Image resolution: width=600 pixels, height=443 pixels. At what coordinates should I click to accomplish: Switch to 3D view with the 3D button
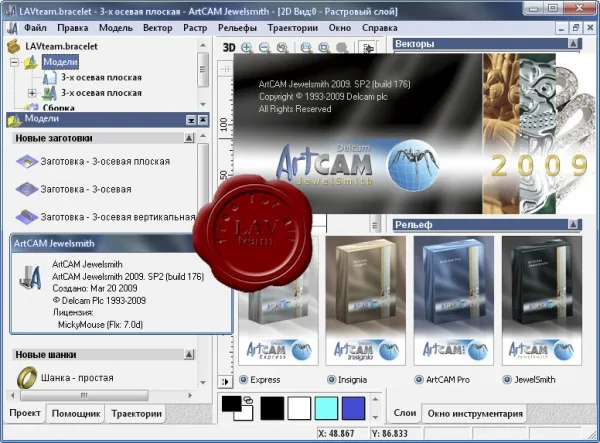229,48
